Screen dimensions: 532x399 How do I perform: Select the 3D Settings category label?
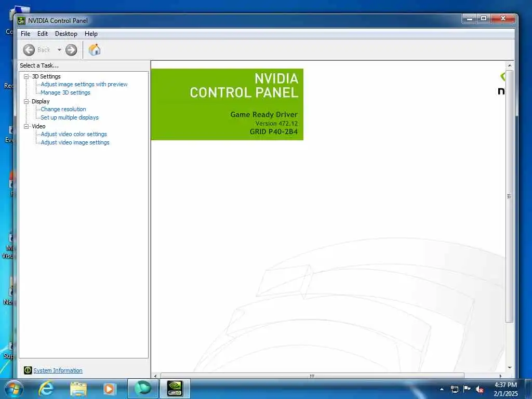46,77
